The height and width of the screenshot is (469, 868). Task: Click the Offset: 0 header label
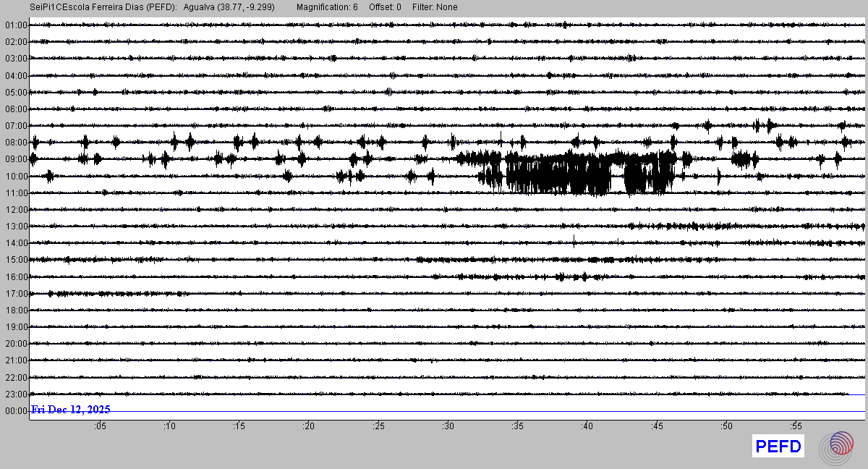[x=385, y=7]
